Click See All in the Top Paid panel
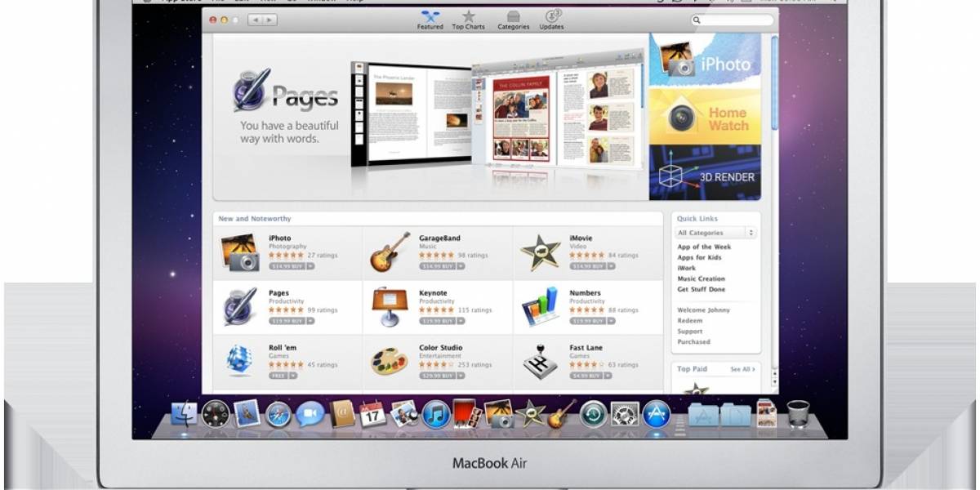The height and width of the screenshot is (490, 980). tap(742, 369)
